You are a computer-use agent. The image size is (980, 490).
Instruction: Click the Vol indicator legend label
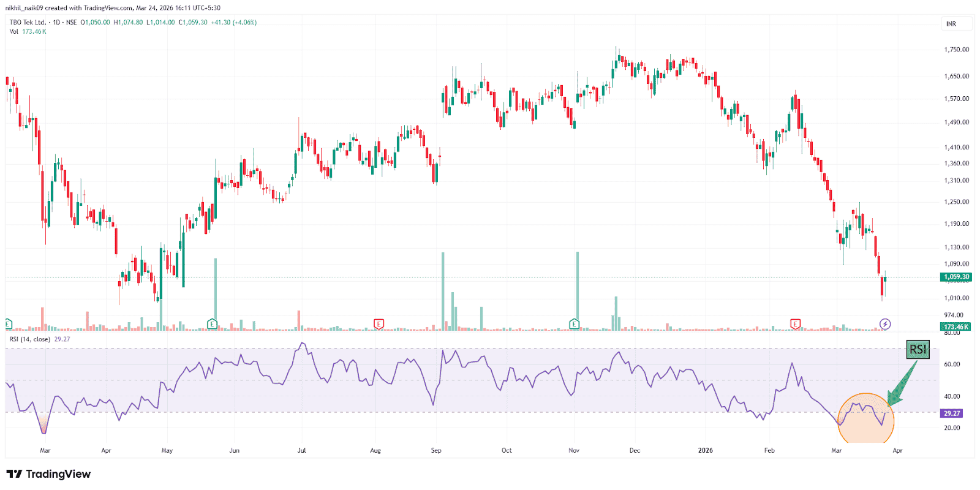coord(13,31)
